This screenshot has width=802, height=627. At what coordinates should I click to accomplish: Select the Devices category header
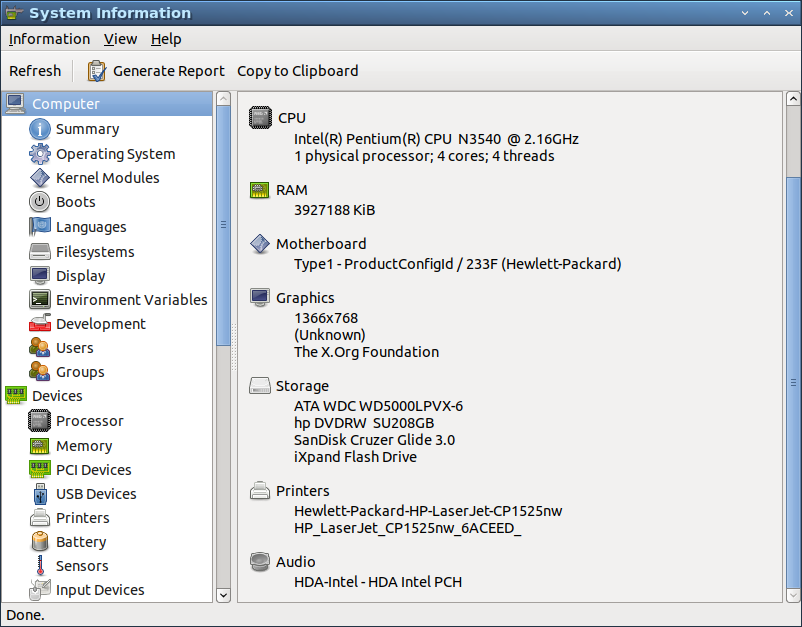[x=57, y=396]
